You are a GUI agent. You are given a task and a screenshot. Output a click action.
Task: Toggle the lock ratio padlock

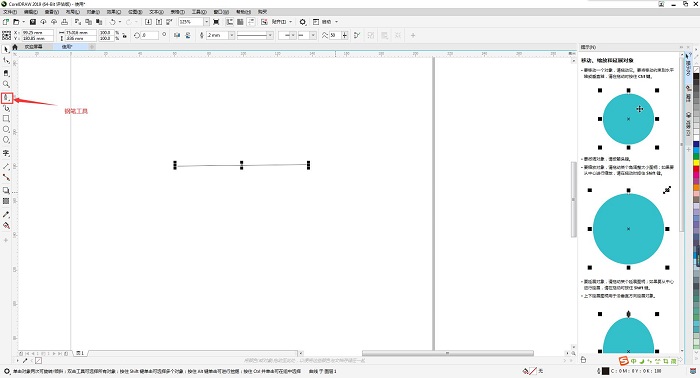coord(125,35)
